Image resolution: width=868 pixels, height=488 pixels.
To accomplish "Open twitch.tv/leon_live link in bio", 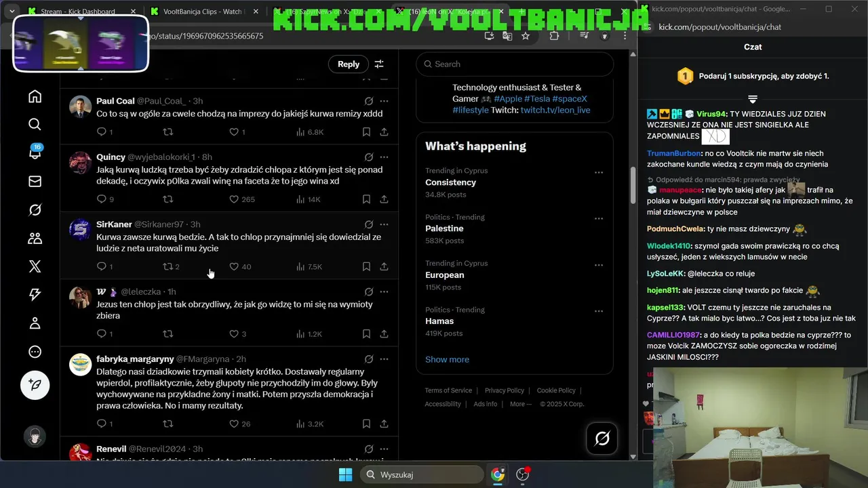I will [x=555, y=110].
